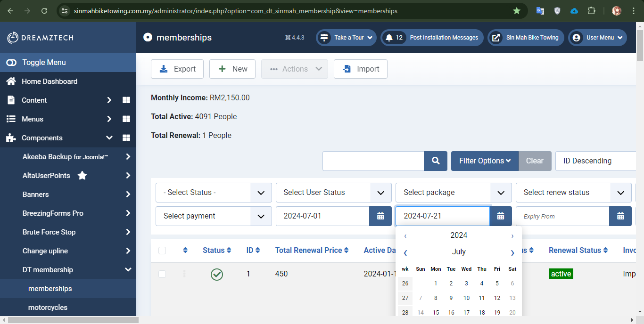Click the green check status icon for ID 1

click(217, 274)
